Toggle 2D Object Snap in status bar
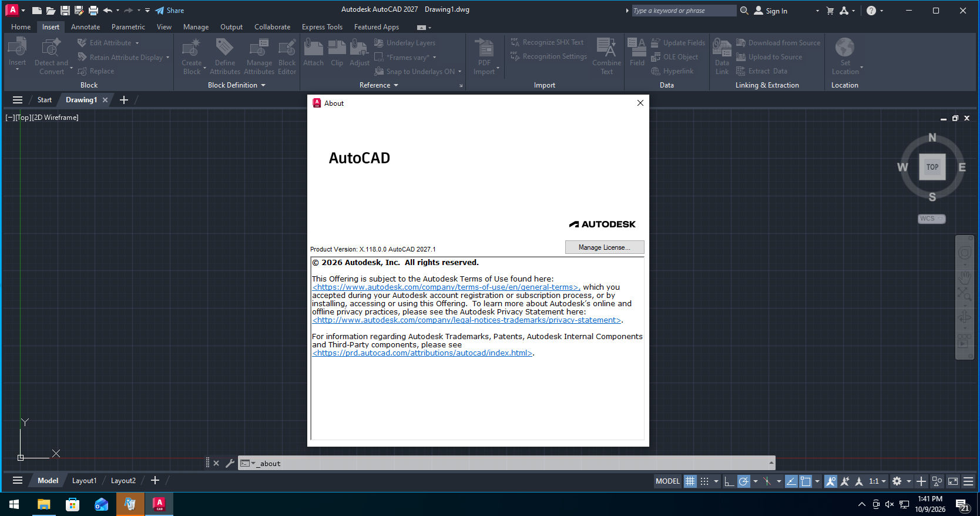980x516 pixels. [x=806, y=481]
